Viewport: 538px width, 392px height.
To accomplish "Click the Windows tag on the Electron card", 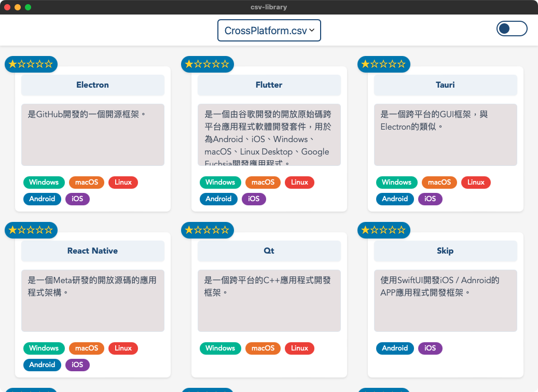I will pyautogui.click(x=44, y=183).
